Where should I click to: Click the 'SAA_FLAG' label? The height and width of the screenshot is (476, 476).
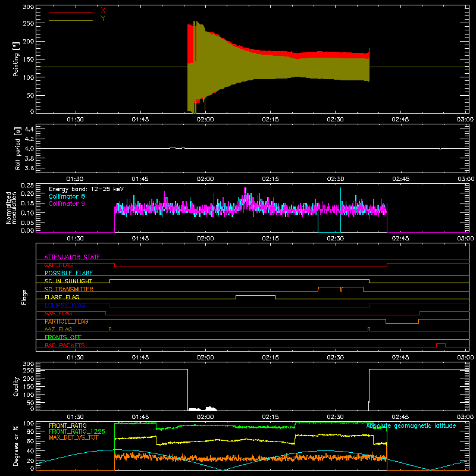[x=58, y=314]
